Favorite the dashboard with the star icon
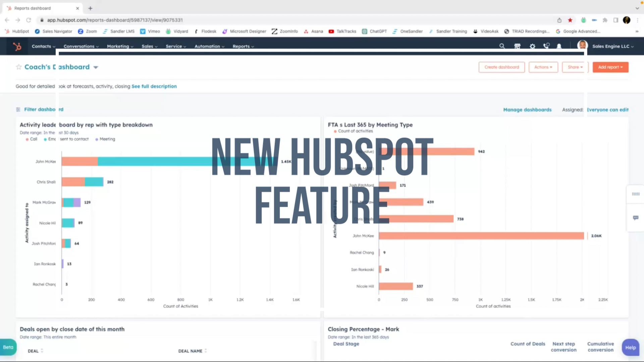The width and height of the screenshot is (644, 362). 19,67
